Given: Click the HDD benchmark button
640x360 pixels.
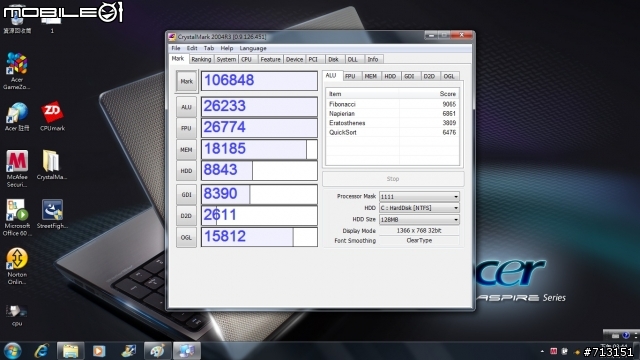Looking at the screenshot, I should (x=186, y=171).
